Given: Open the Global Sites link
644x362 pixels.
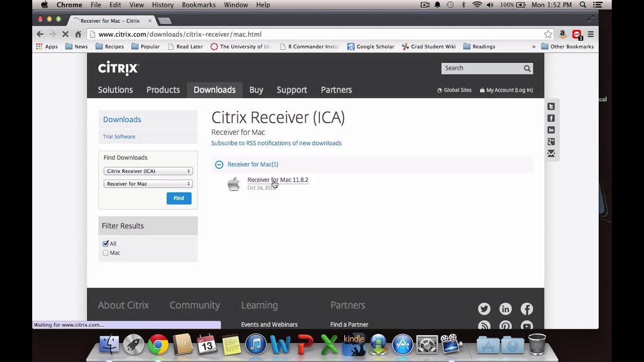Looking at the screenshot, I should [454, 90].
